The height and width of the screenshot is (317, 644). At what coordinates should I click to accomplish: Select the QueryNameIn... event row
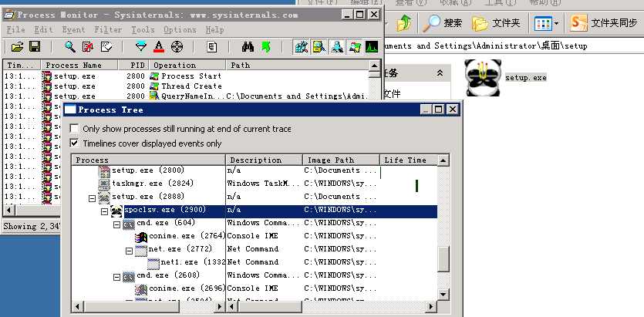pyautogui.click(x=186, y=96)
